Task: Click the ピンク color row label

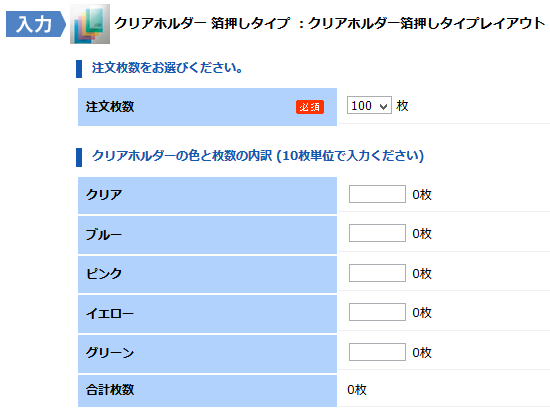Action: 104,274
